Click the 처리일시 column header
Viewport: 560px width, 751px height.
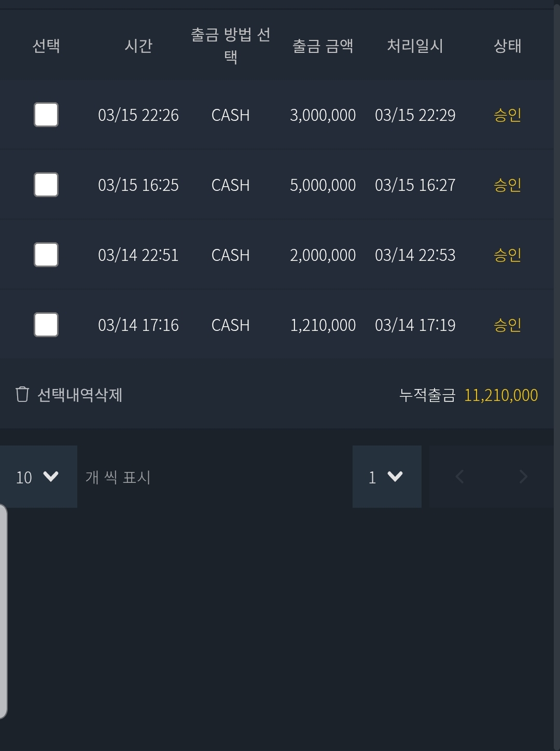(415, 46)
